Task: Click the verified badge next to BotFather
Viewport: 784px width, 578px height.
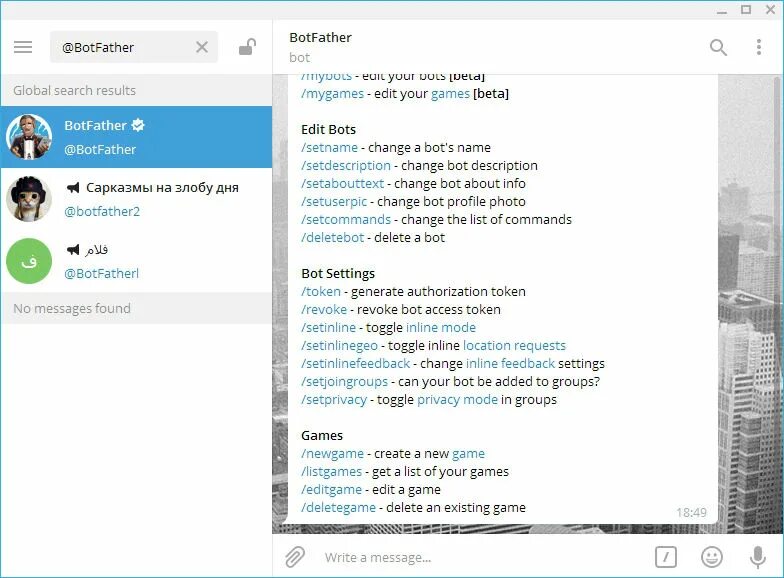Action: click(138, 125)
